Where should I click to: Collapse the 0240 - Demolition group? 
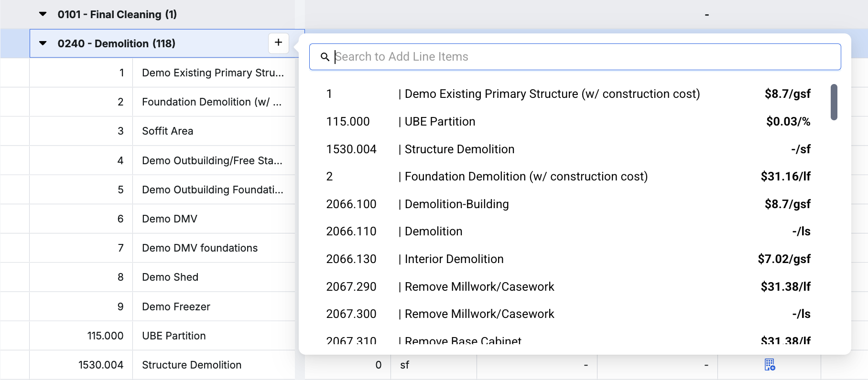coord(43,43)
